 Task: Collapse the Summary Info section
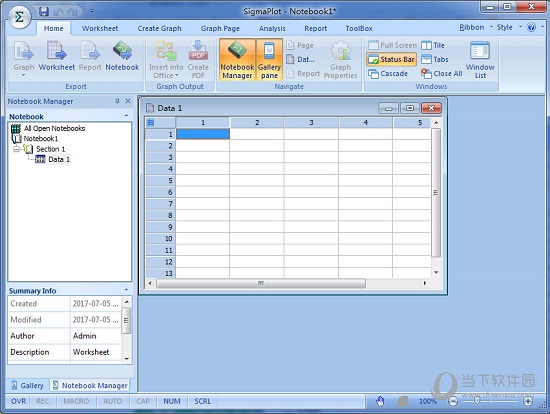pos(126,289)
